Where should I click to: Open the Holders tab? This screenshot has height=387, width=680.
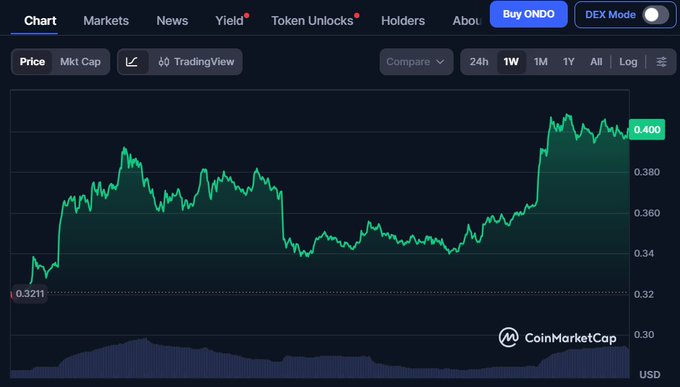click(403, 20)
